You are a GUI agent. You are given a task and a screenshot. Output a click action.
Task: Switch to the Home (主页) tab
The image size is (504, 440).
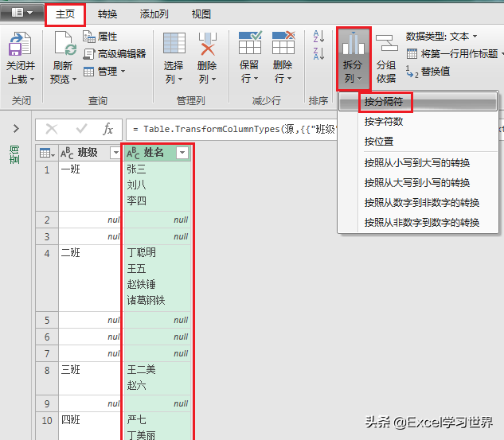point(65,14)
